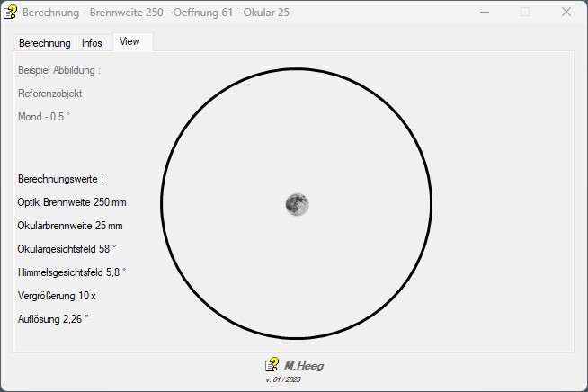This screenshot has width=588, height=392.
Task: Click the version text v. 01 / 2023
Action: [283, 379]
